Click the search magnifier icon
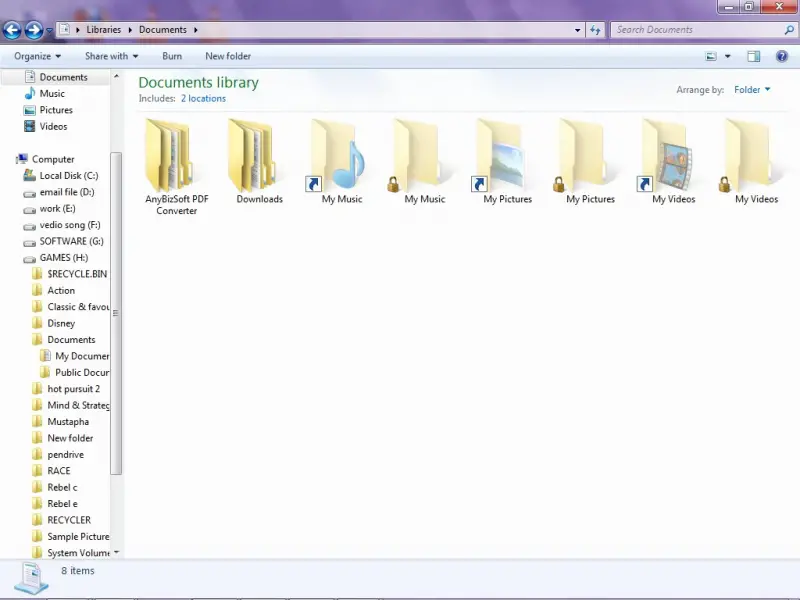Image resolution: width=800 pixels, height=600 pixels. pyautogui.click(x=788, y=30)
